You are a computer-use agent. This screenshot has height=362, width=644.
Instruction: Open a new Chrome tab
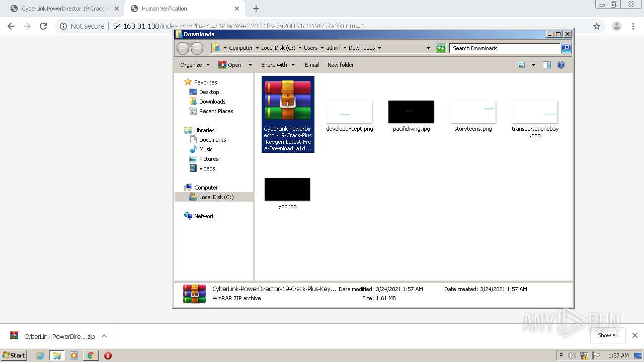[256, 9]
